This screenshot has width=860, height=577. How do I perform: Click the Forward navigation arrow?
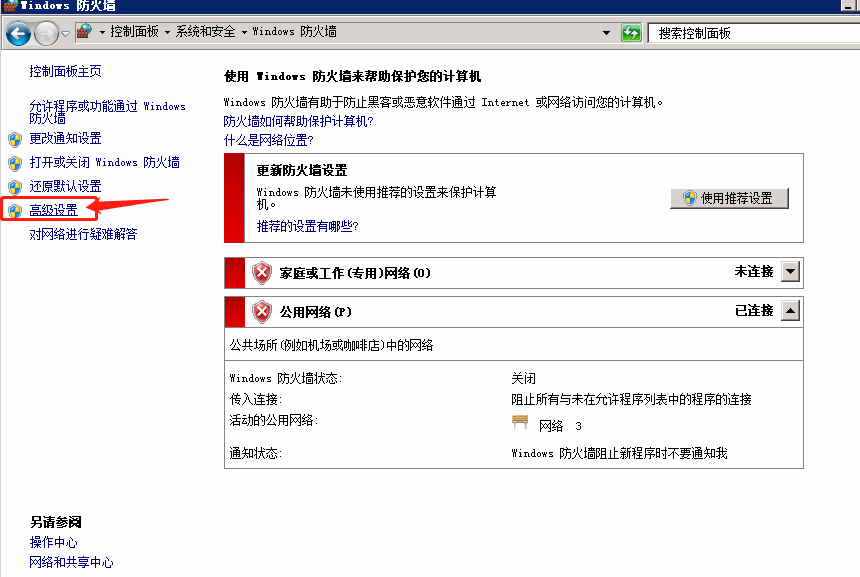point(46,33)
